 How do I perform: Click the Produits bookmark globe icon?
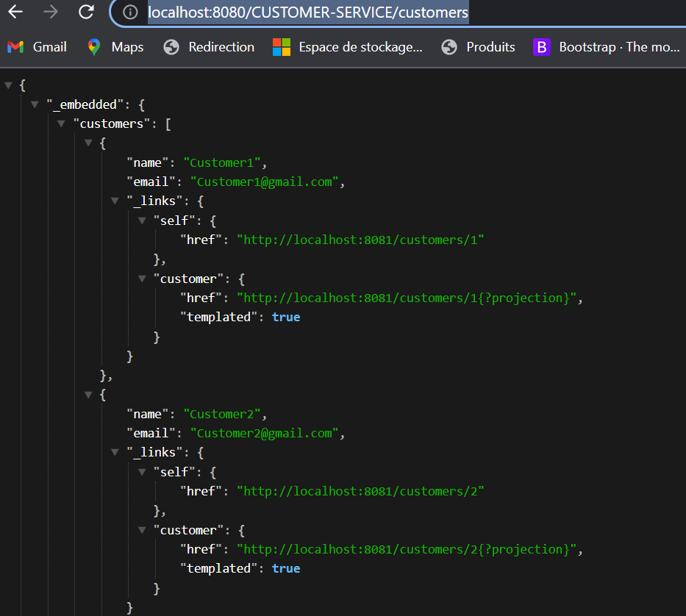click(449, 46)
